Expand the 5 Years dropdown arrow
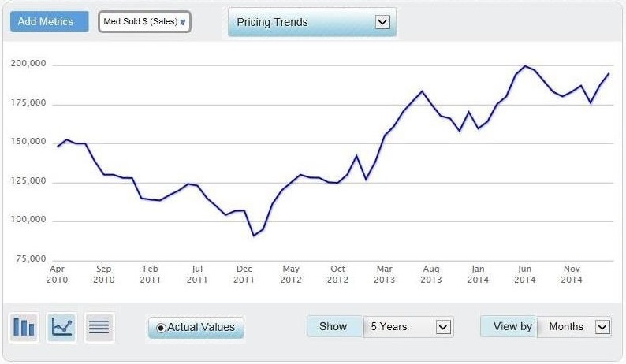 [443, 326]
